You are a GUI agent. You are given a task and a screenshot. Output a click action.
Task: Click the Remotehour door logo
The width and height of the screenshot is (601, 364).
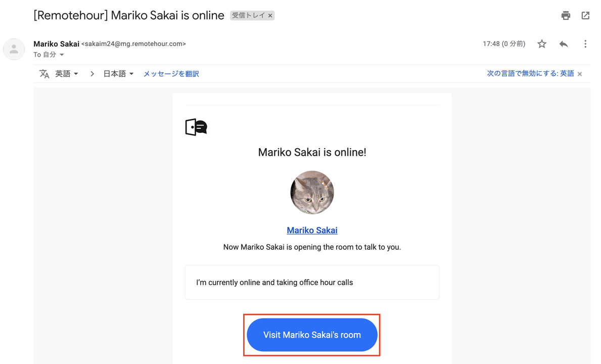pyautogui.click(x=196, y=127)
